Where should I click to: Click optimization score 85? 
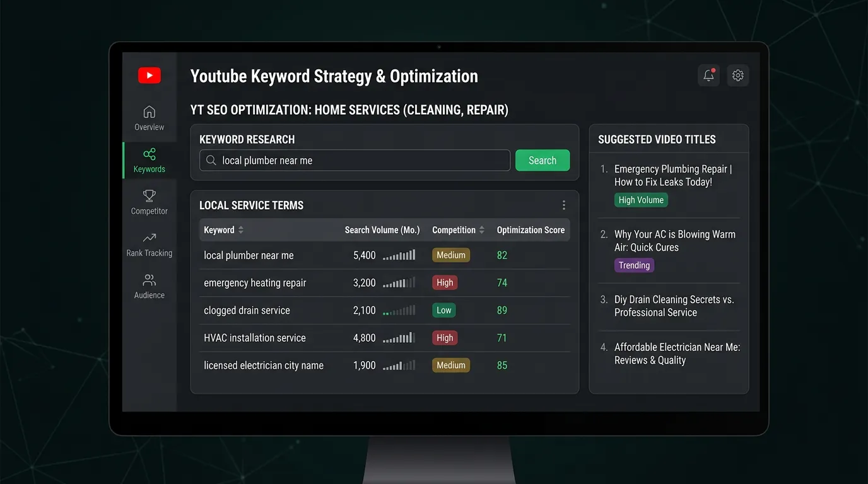tap(502, 366)
